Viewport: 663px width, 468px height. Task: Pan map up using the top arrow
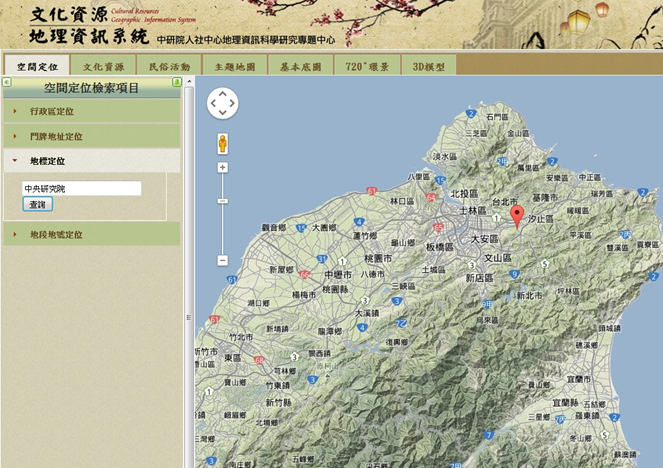coord(222,92)
